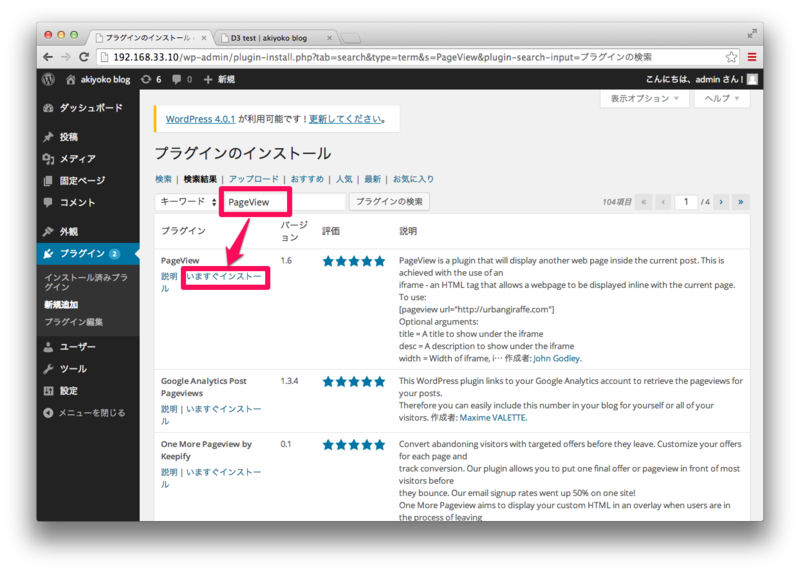The width and height of the screenshot is (800, 572).
Task: Collapse sidebar with メニューを閉じる
Action: click(88, 413)
